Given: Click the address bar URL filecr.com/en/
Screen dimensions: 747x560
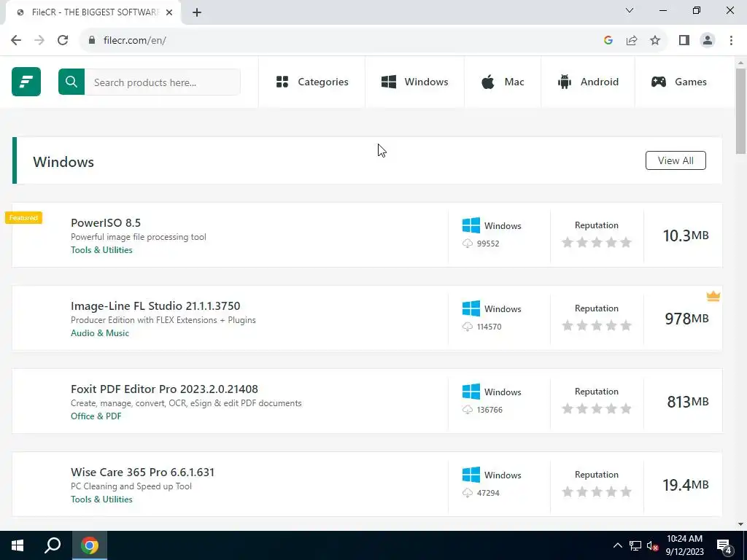Looking at the screenshot, I should [135, 41].
